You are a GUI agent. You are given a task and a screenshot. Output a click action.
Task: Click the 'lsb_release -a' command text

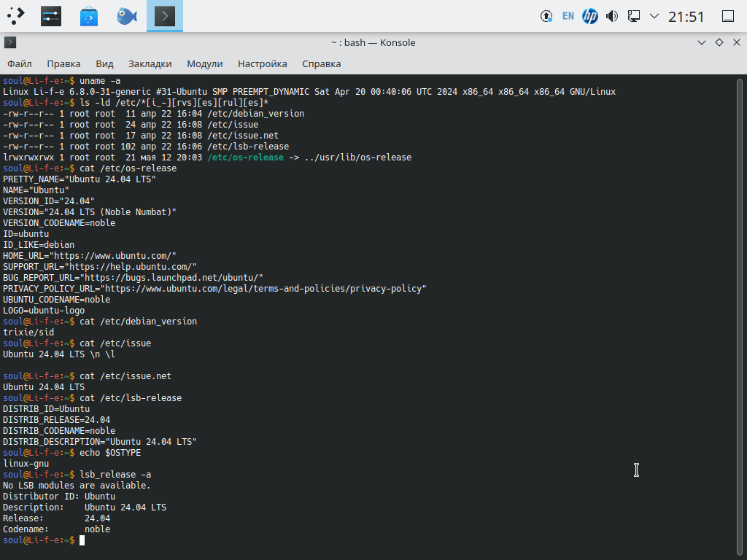[115, 475]
